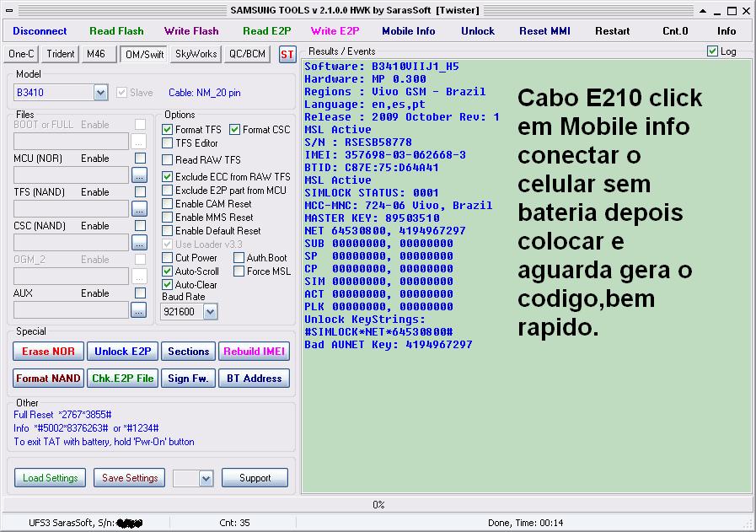The image size is (756, 532).
Task: Browse for MCU (NOR) file
Action: tap(139, 175)
